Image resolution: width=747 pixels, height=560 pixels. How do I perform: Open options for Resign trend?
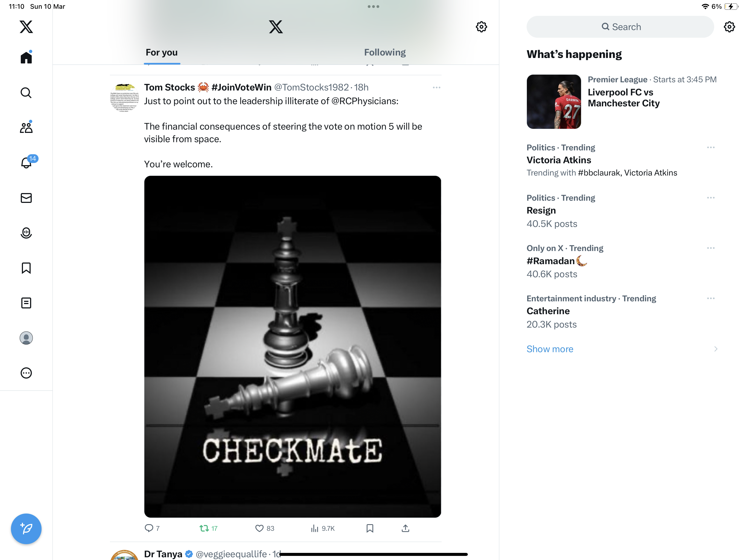711,198
